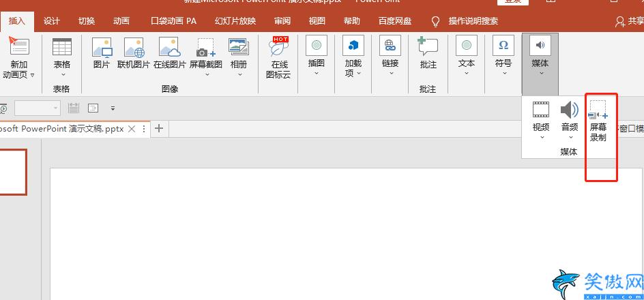
Task: Open the Table insert icon
Action: (62, 46)
